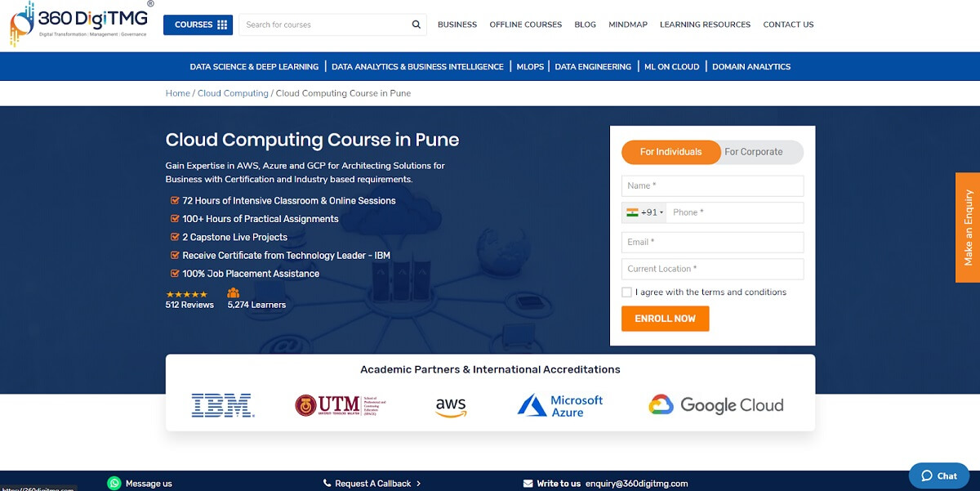Go to the Cloud Computing breadcrumb link

click(x=234, y=92)
